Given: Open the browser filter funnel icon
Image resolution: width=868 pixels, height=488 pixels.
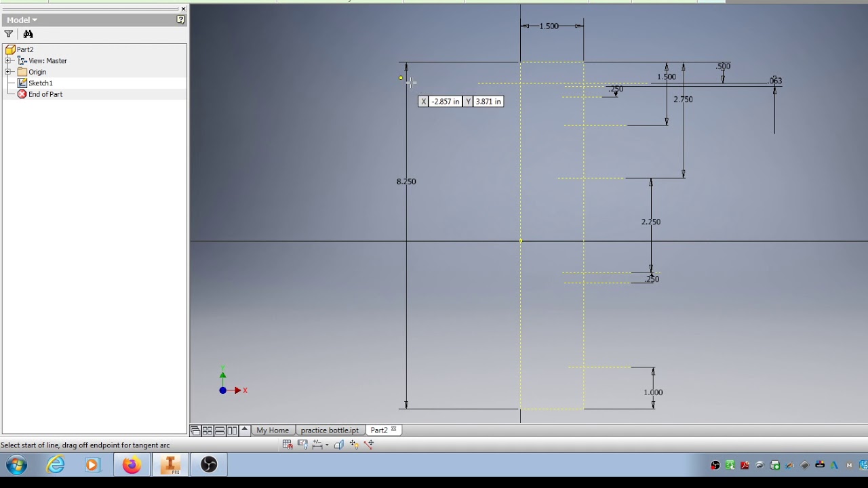Looking at the screenshot, I should click(9, 34).
